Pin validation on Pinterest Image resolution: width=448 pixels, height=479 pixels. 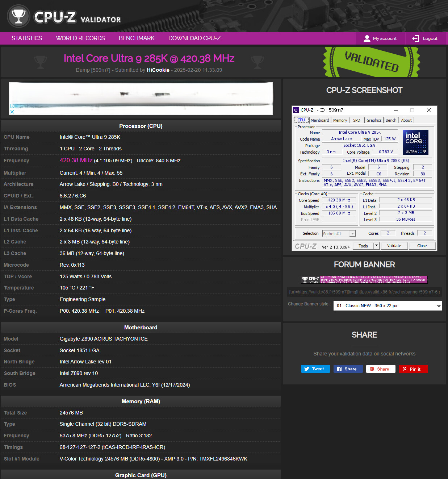[x=413, y=369]
